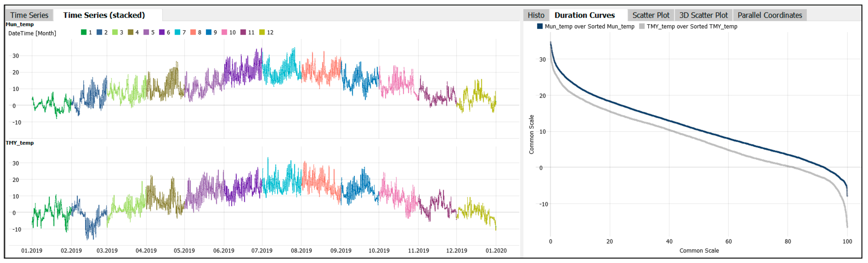The image size is (868, 263).
Task: Click the 11.2019 date axis label
Action: [x=418, y=251]
